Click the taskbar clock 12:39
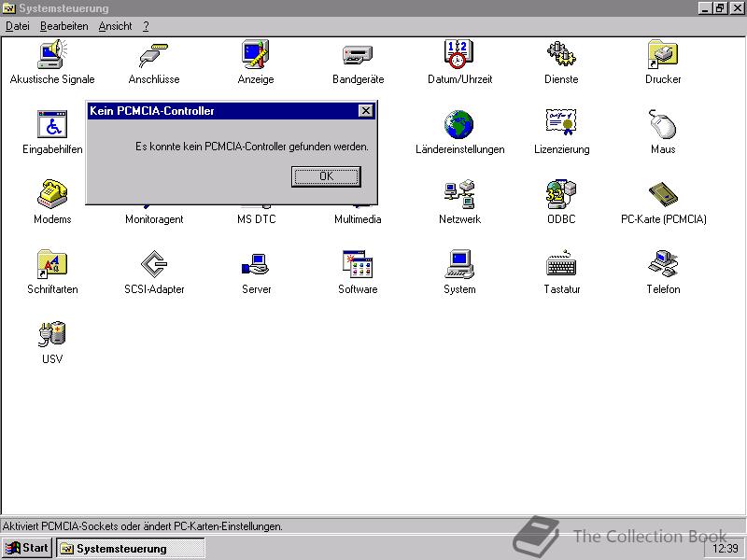747x560 pixels. coord(726,549)
